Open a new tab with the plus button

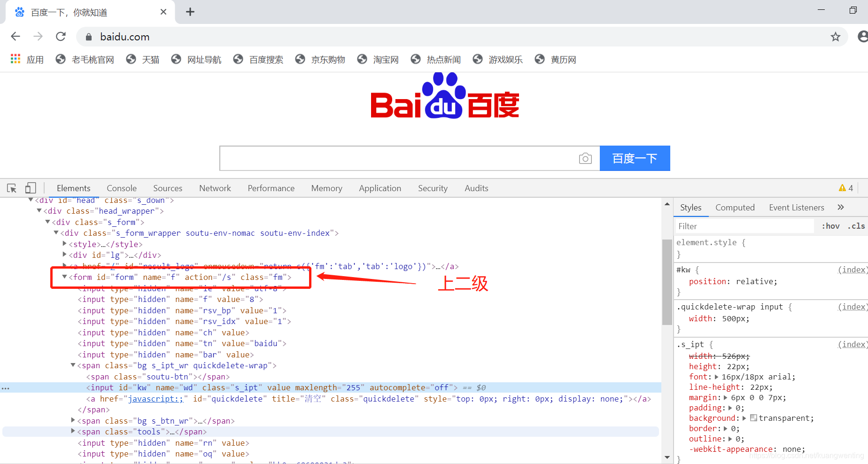tap(190, 12)
